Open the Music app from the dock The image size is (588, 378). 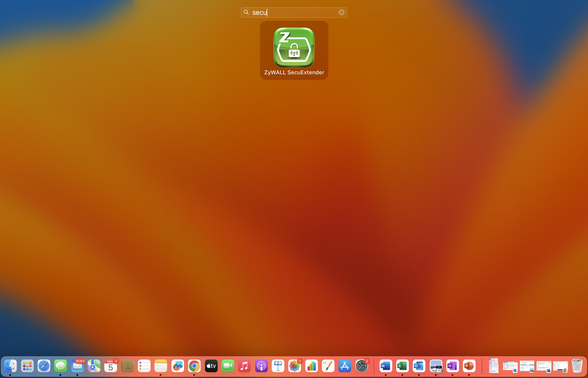(244, 366)
